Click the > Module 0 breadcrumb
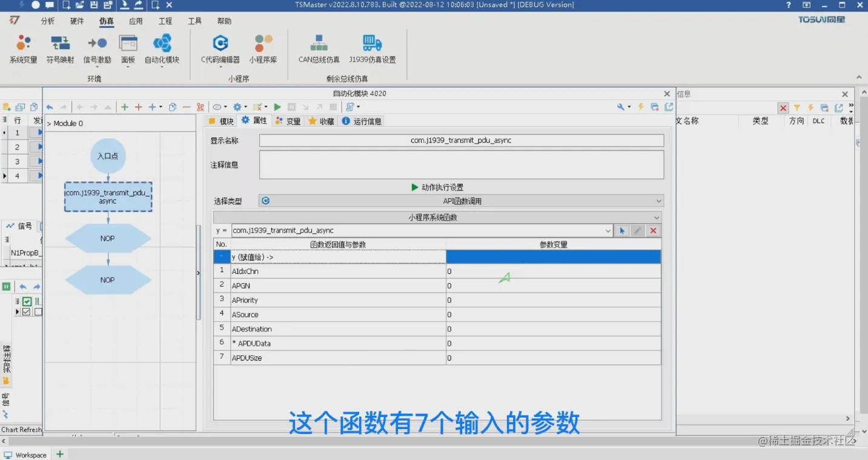Screen dimensions: 868x460 pyautogui.click(x=65, y=123)
